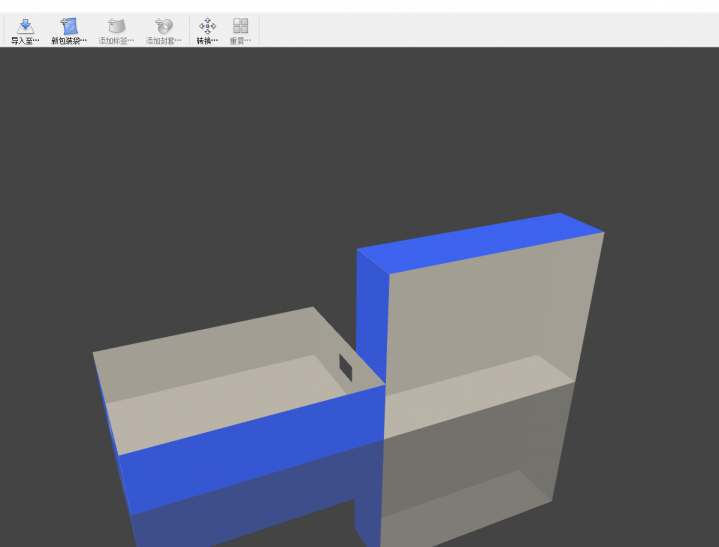Screen dimensions: 719x547
Task: Click the greyed 添加封套 add sleeve icon
Action: pos(164,26)
